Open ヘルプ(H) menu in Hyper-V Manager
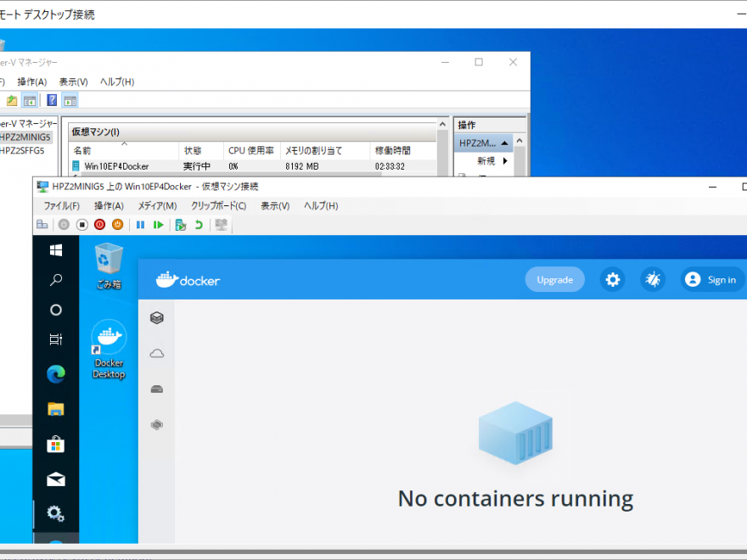Viewport: 747px width, 560px height. click(x=117, y=82)
